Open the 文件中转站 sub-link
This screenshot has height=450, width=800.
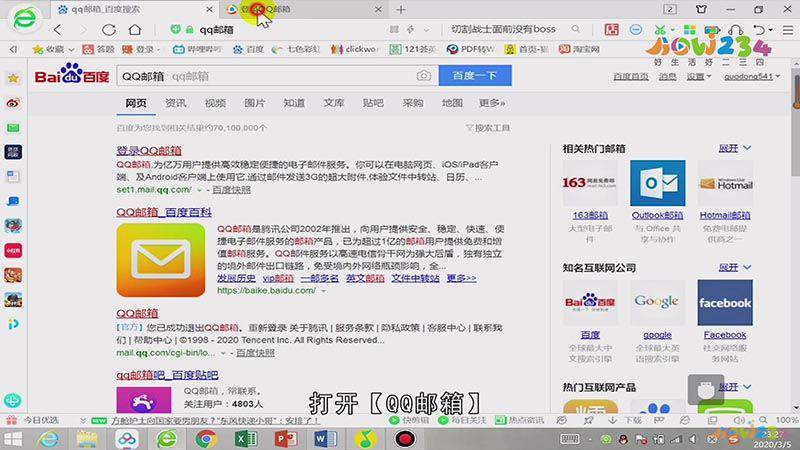[415, 278]
